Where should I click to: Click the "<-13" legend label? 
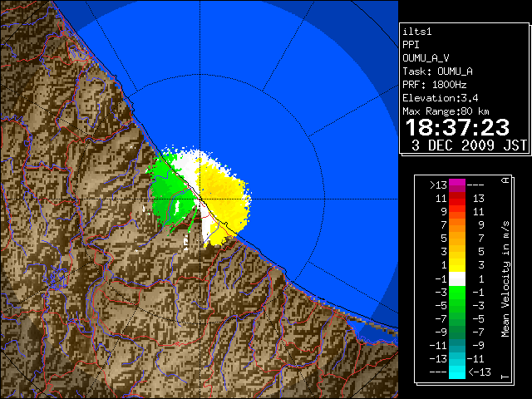(x=480, y=372)
